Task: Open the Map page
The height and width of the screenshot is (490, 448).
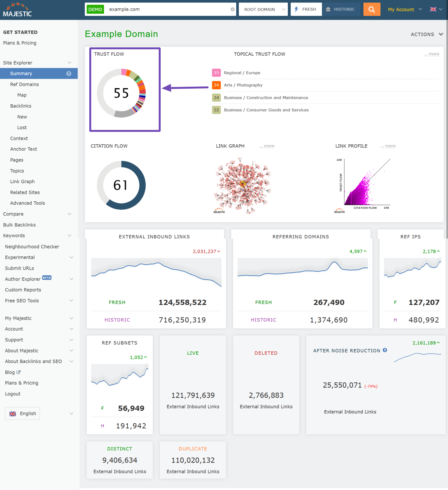Action: [22, 95]
